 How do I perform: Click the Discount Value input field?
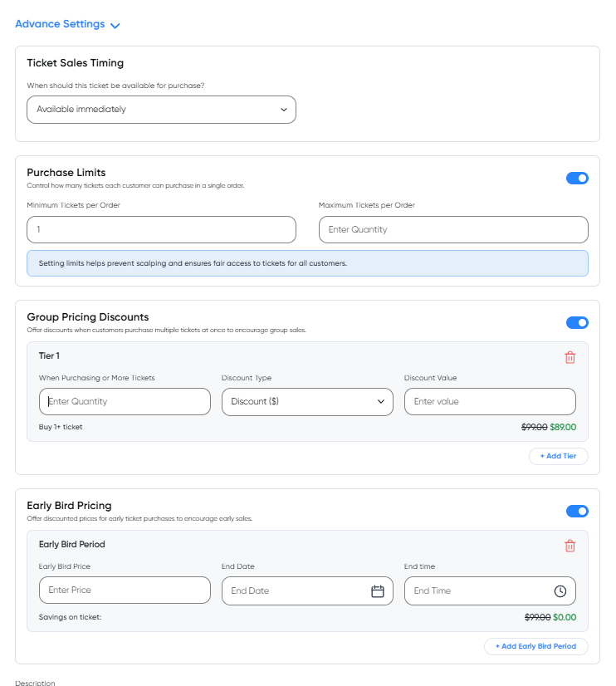coord(490,401)
